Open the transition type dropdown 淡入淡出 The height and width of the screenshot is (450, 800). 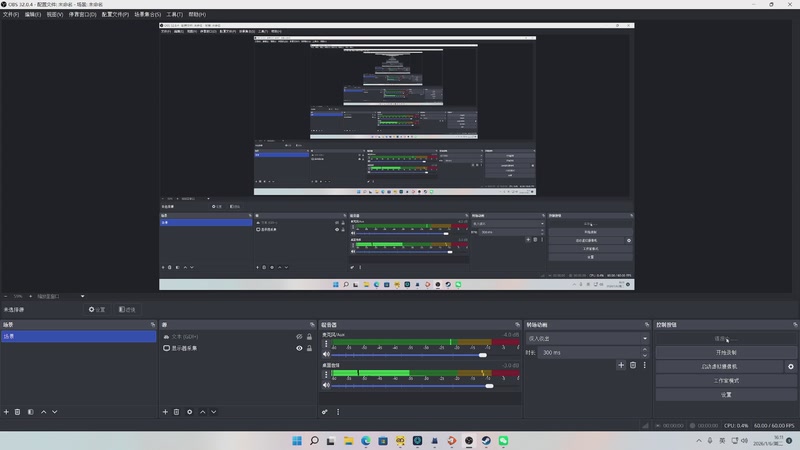587,338
